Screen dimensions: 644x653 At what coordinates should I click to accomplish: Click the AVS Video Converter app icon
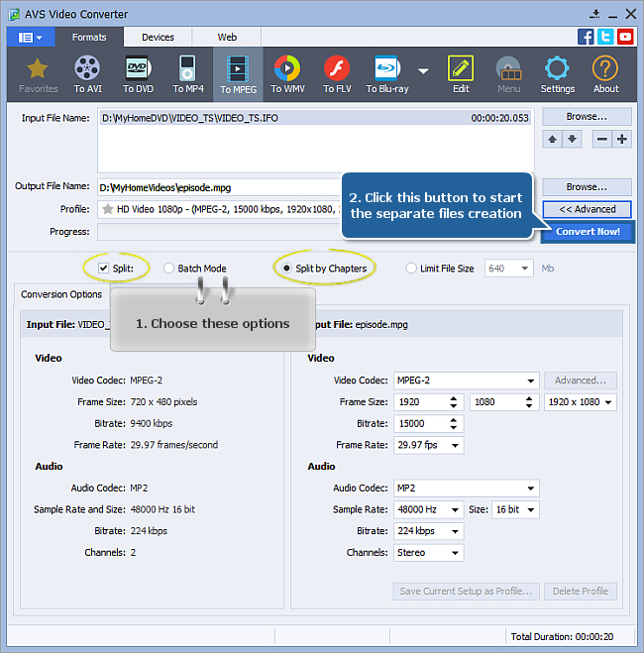pyautogui.click(x=14, y=14)
